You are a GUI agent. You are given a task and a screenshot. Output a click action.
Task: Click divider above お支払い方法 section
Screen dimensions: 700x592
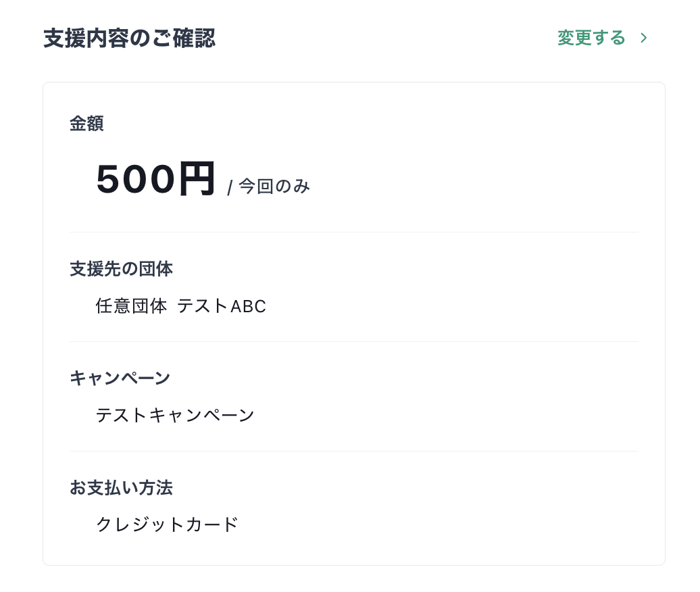coord(354,450)
